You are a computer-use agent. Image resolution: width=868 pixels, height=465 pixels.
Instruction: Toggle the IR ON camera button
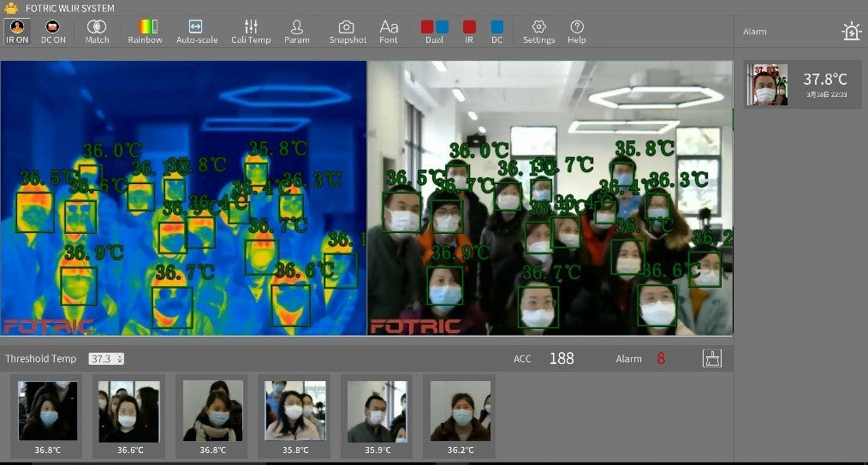(16, 32)
